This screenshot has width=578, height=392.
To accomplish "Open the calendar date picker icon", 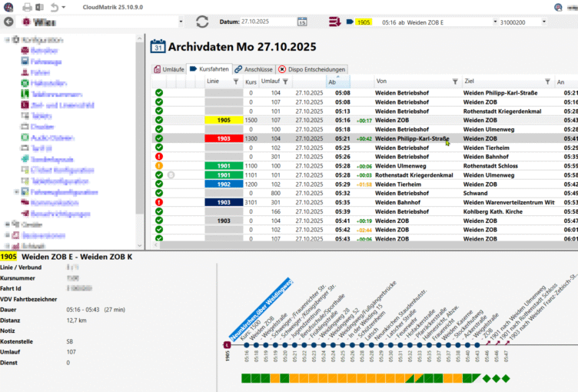I will click(x=302, y=22).
